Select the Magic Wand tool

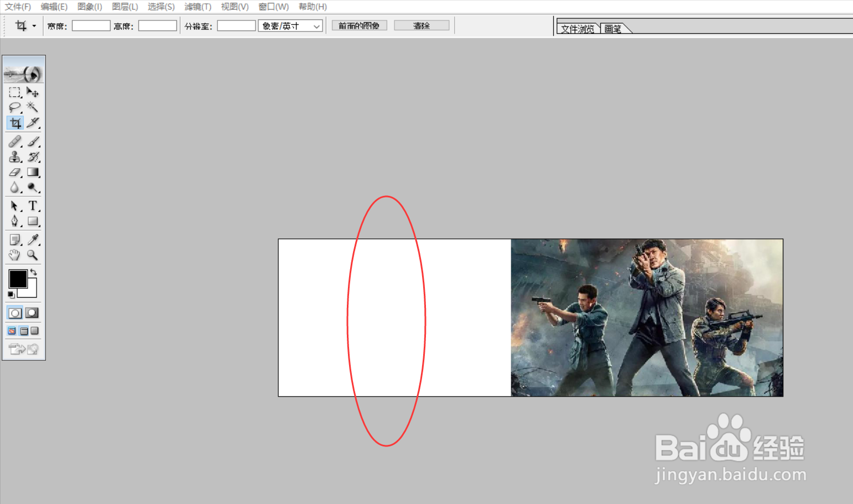pyautogui.click(x=33, y=107)
